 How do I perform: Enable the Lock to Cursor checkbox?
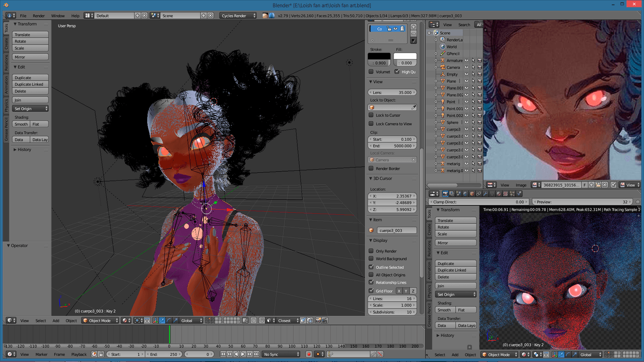click(x=371, y=115)
